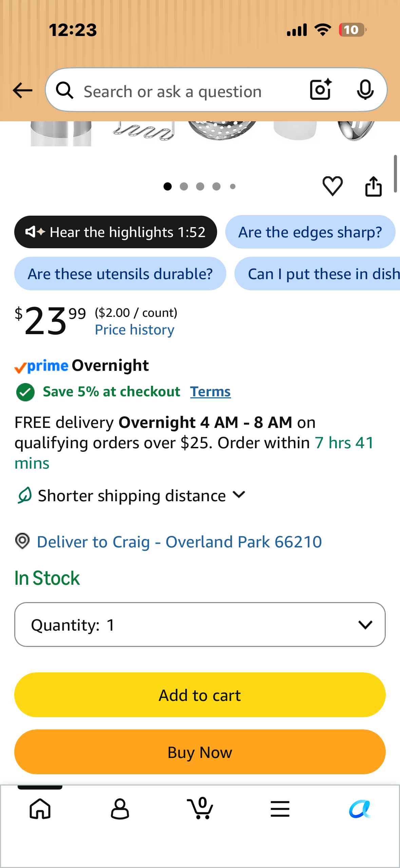Tap Add to cart button
This screenshot has height=868, width=400.
click(x=200, y=695)
